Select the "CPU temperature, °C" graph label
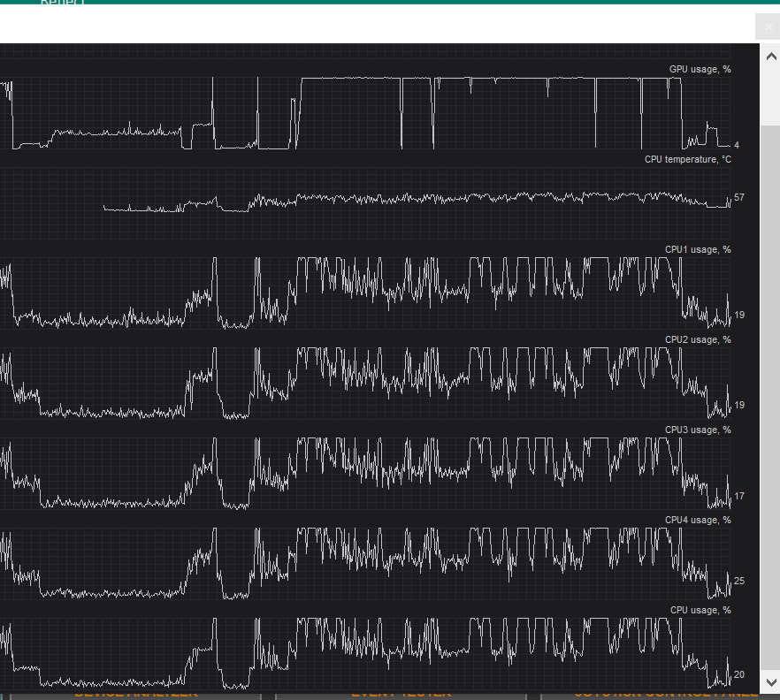 point(688,160)
